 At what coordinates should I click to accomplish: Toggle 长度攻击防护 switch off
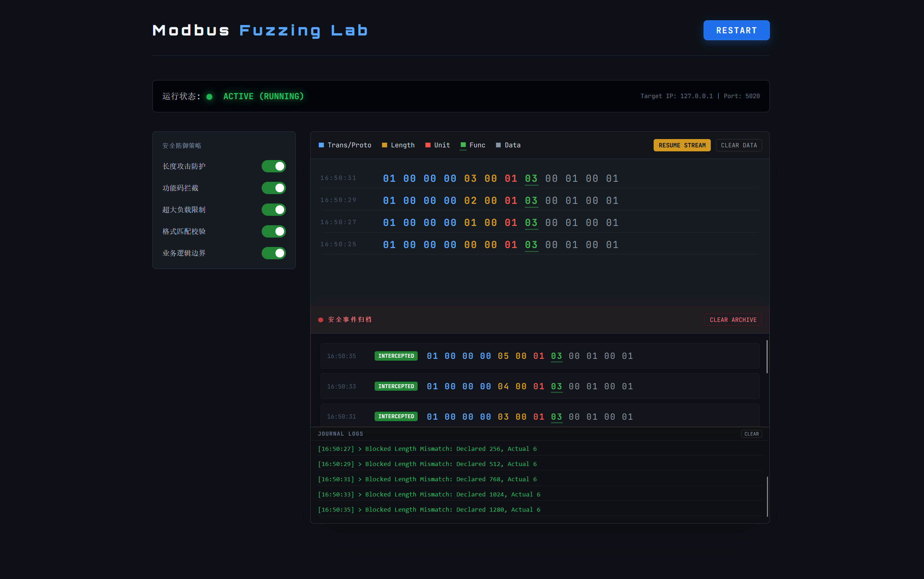pos(273,166)
